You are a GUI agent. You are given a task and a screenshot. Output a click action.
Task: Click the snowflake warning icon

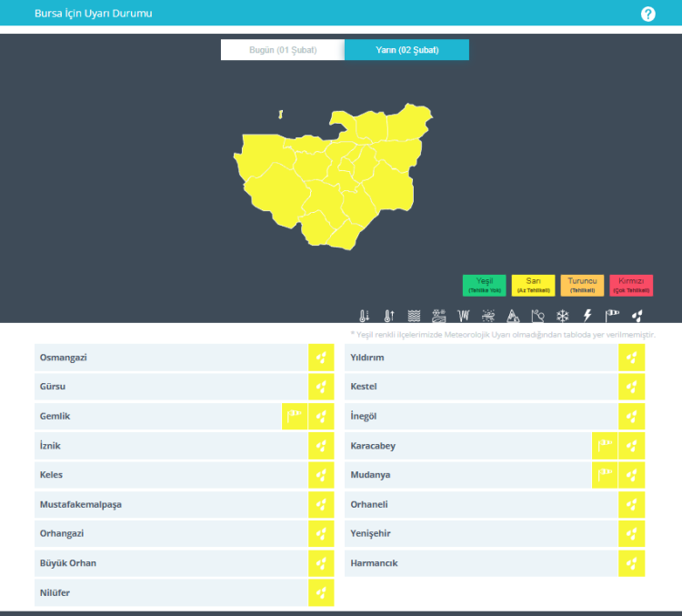[563, 317]
